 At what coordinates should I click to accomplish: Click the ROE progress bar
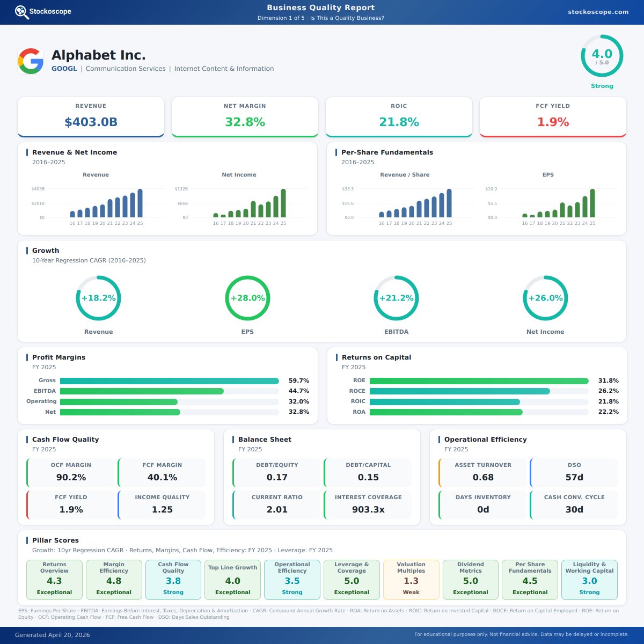tap(479, 380)
